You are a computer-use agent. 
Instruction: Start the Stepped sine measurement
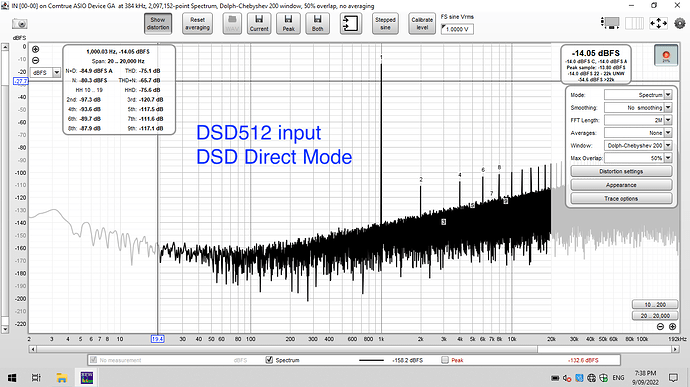(385, 23)
